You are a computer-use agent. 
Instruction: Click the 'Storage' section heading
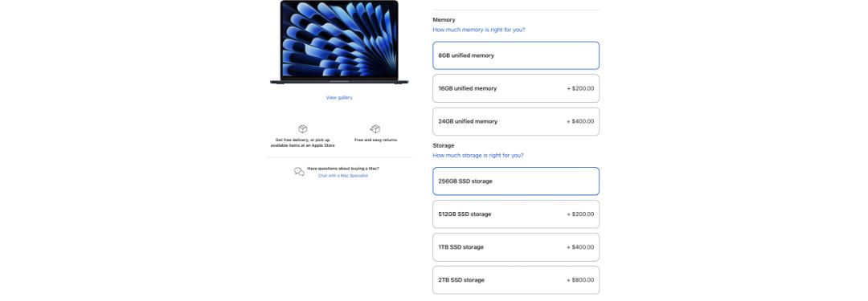pos(444,145)
